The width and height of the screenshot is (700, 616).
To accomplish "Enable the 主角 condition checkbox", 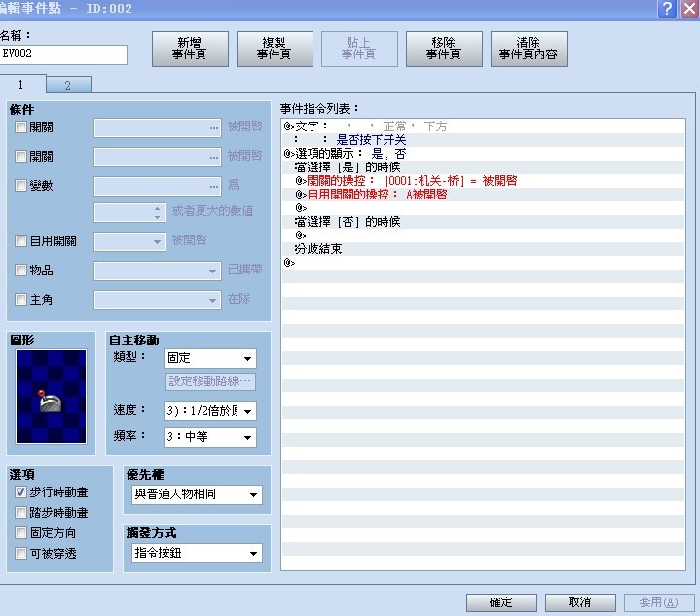I will (20, 299).
